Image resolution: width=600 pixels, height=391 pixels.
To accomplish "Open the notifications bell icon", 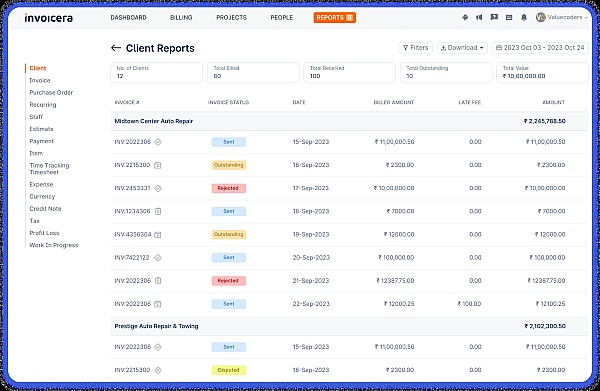I will pos(524,18).
